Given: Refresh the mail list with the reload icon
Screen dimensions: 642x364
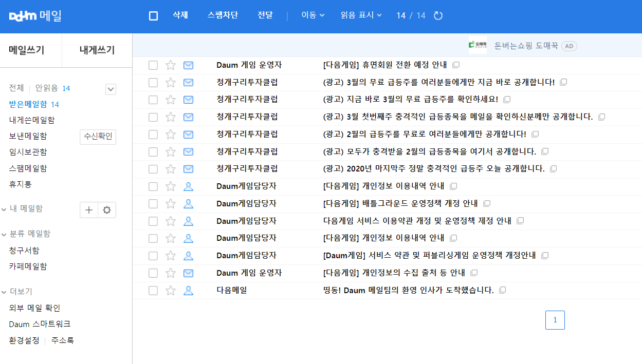Looking at the screenshot, I should point(438,15).
